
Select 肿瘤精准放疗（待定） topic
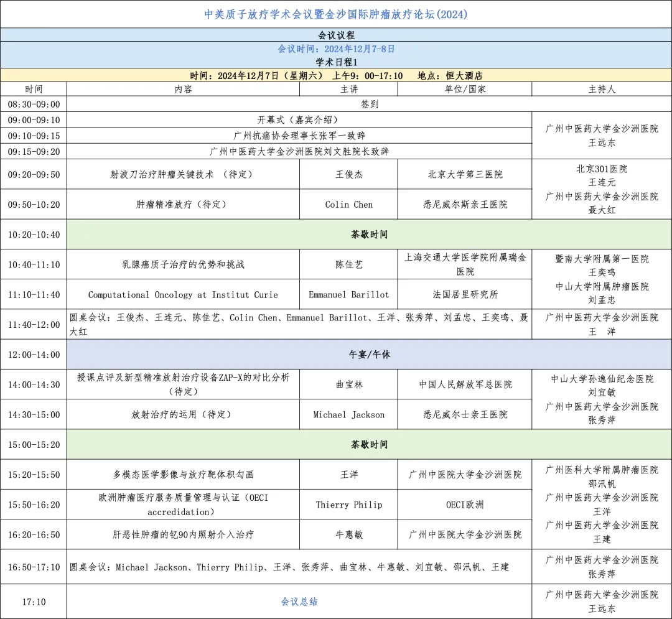[184, 204]
